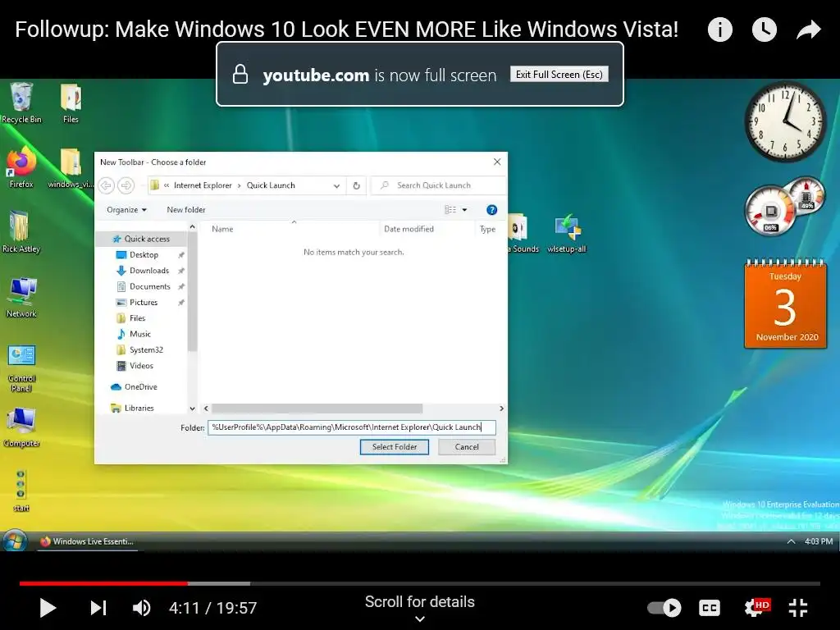This screenshot has width=840, height=630.
Task: Click the Watch Later clock icon
Action: click(764, 30)
